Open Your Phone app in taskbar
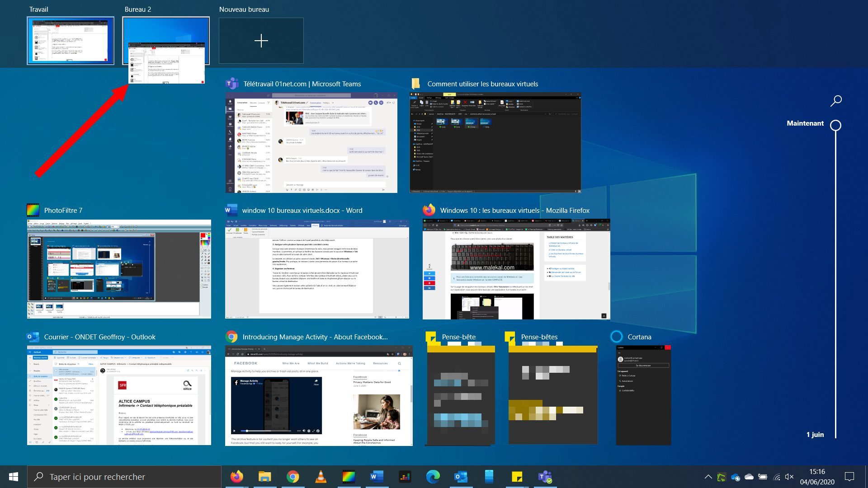 tap(489, 477)
